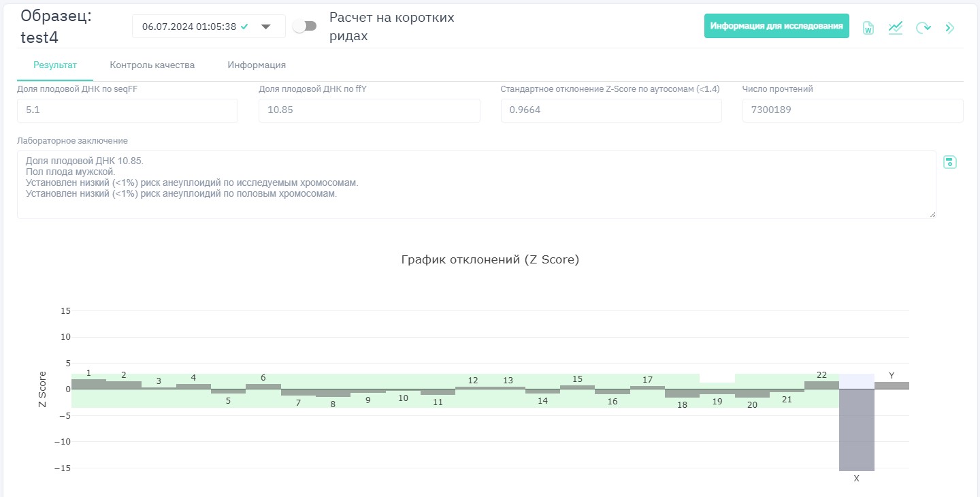Go to next sample double-chevron icon

click(950, 28)
